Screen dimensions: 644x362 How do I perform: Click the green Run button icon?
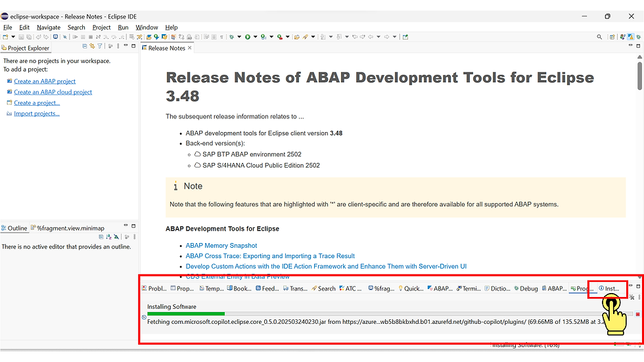[248, 37]
